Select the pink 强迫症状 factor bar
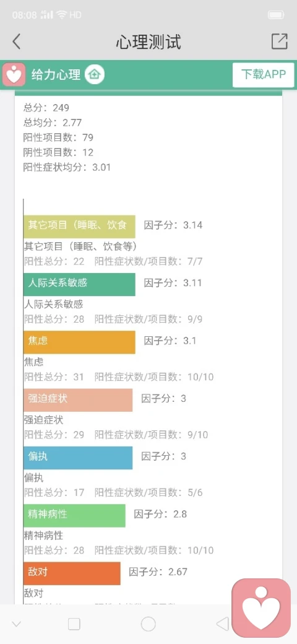The height and width of the screenshot is (644, 297). [x=78, y=400]
